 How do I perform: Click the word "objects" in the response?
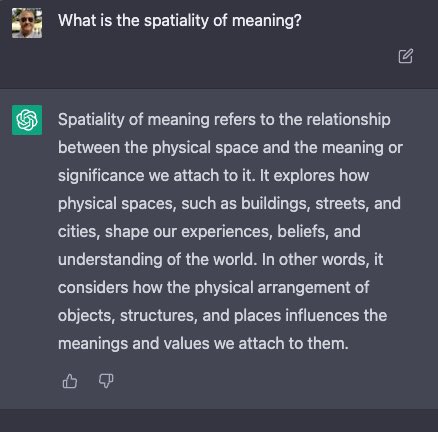click(86, 316)
